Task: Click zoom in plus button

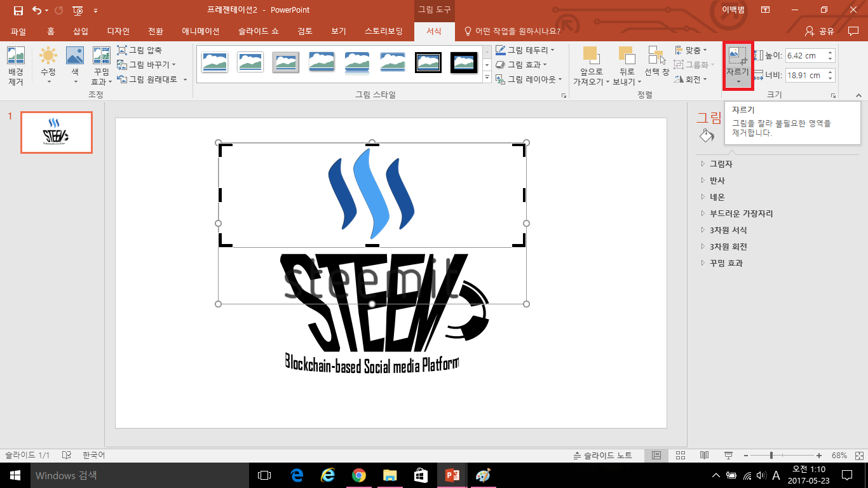Action: click(x=819, y=456)
